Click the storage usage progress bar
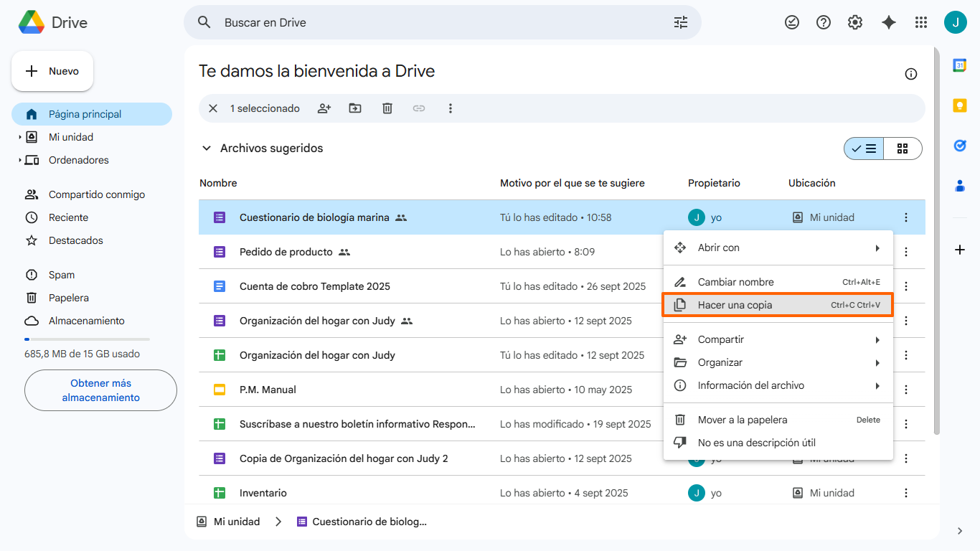980x551 pixels. pyautogui.click(x=87, y=339)
